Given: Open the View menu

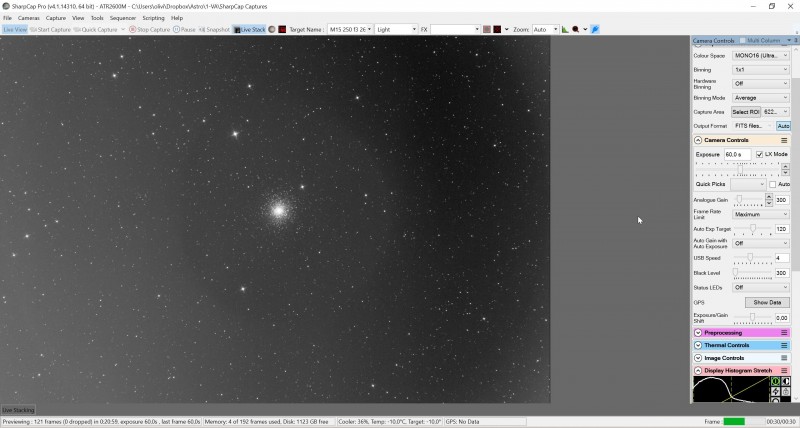Looking at the screenshot, I should coord(78,18).
